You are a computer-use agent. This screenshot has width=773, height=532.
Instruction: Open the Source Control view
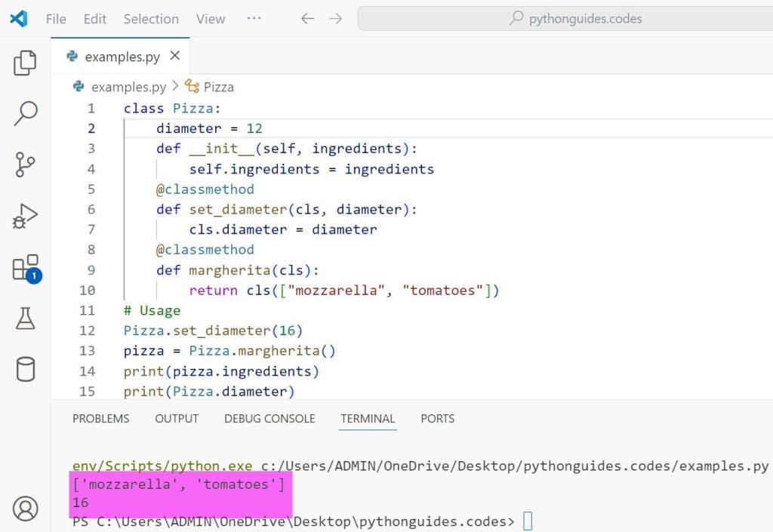coord(25,164)
